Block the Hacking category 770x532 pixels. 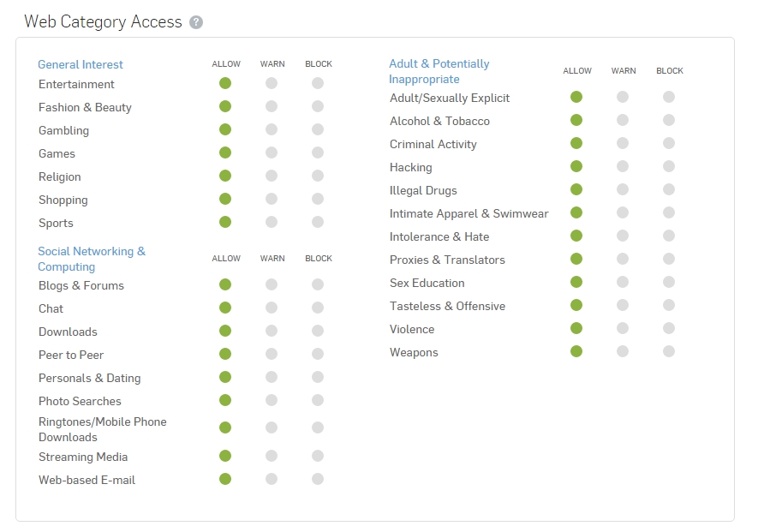[x=669, y=166]
